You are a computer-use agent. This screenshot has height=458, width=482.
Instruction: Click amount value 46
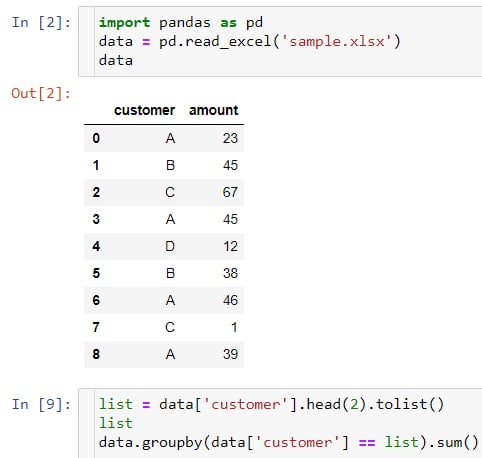coord(230,300)
